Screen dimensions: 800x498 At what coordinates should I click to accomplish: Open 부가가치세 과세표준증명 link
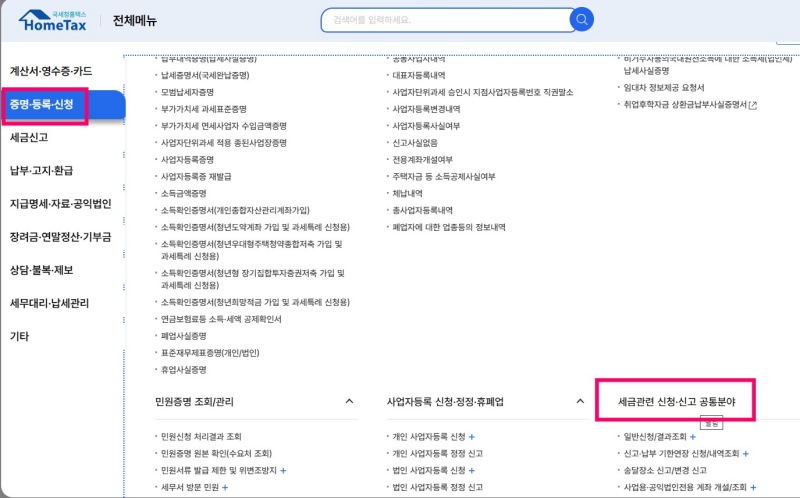(x=204, y=109)
